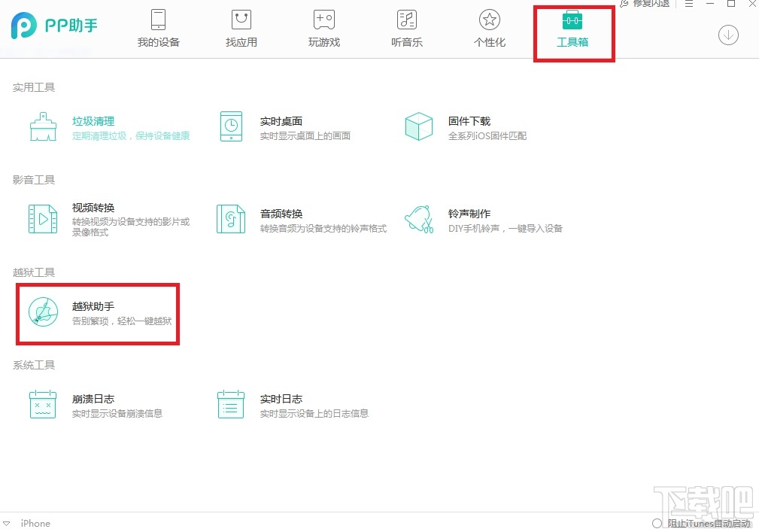Open the 崩溃日志 crash log icon

(42, 404)
